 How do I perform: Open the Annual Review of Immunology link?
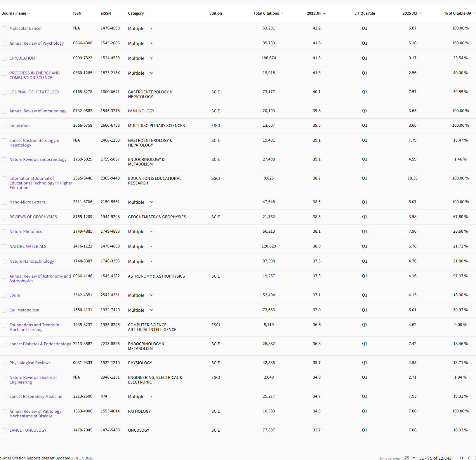(x=38, y=111)
